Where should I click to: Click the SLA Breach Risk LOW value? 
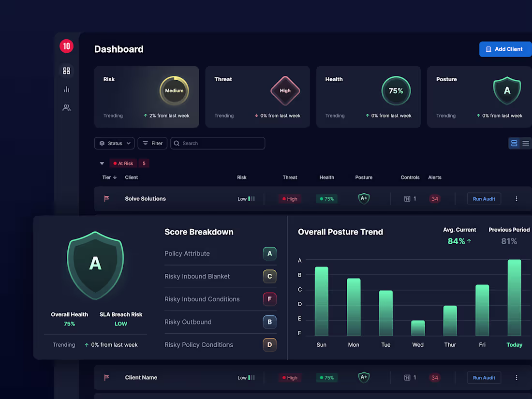(x=121, y=324)
